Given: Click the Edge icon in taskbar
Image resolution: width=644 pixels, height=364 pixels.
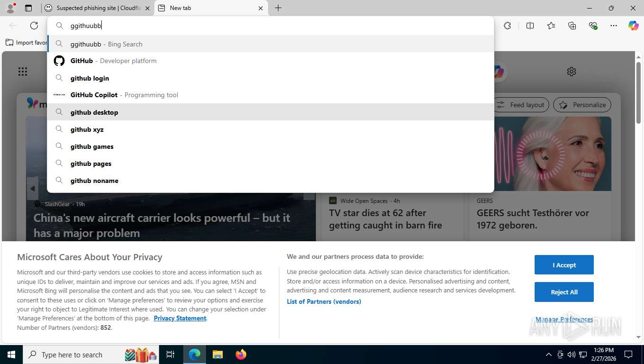Looking at the screenshot, I should coord(195,355).
